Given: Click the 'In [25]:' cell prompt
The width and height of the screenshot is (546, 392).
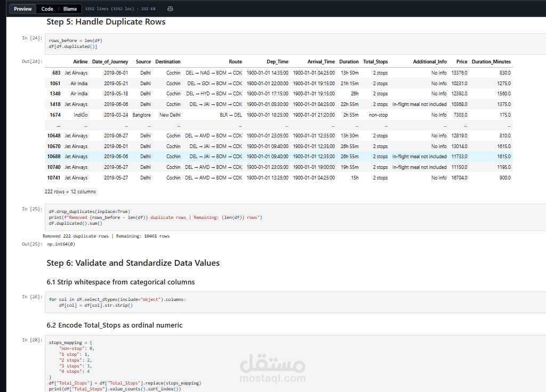Looking at the screenshot, I should point(32,209).
